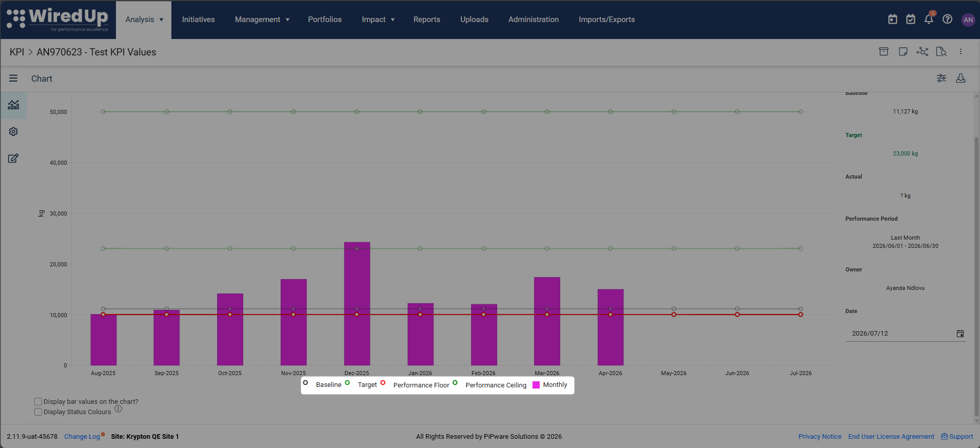
Task: Click the Apr-2026 monthly bar
Action: coord(611,327)
